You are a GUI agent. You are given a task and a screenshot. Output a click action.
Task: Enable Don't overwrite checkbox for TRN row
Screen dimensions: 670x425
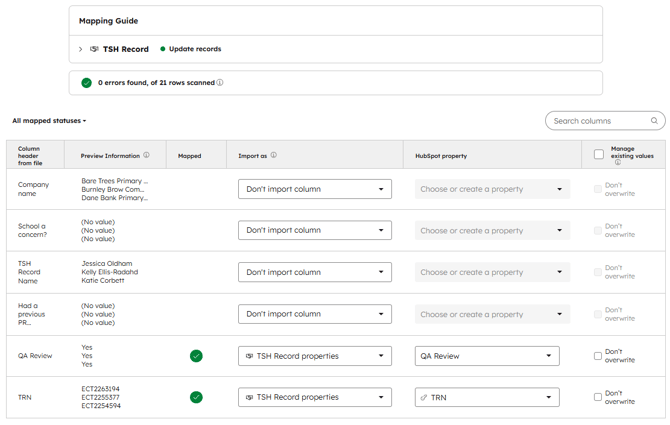tap(598, 397)
